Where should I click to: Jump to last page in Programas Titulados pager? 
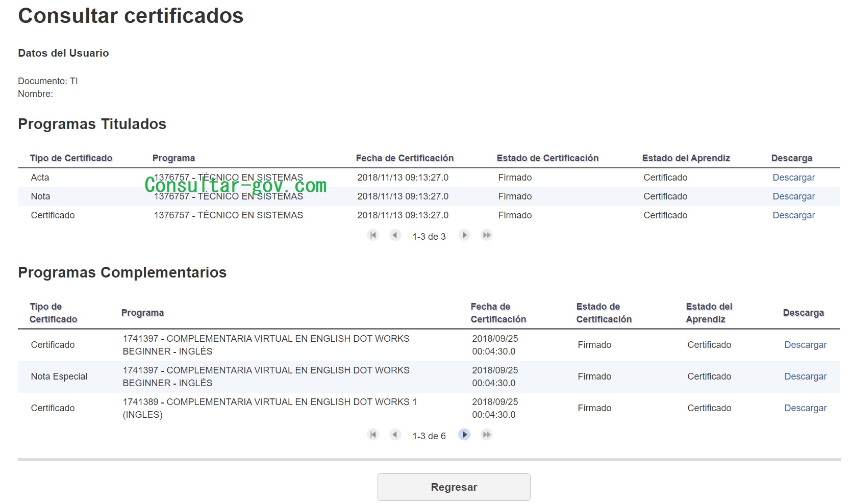point(487,235)
